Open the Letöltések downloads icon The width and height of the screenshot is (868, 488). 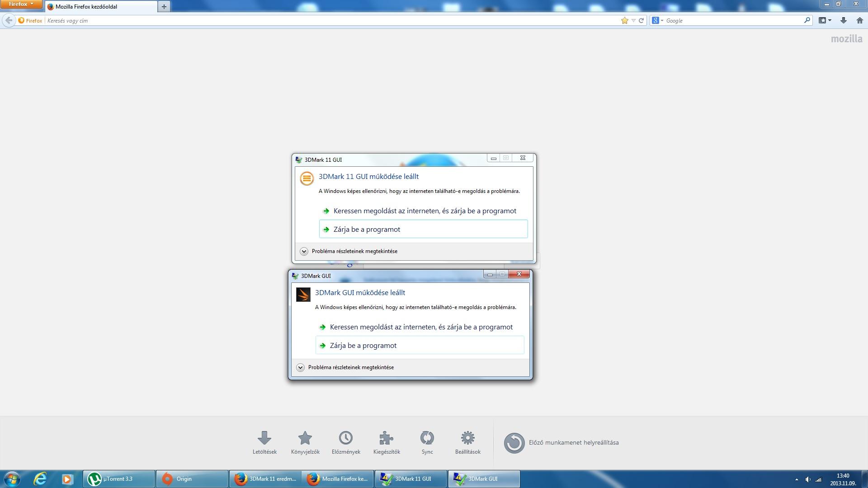pos(264,438)
